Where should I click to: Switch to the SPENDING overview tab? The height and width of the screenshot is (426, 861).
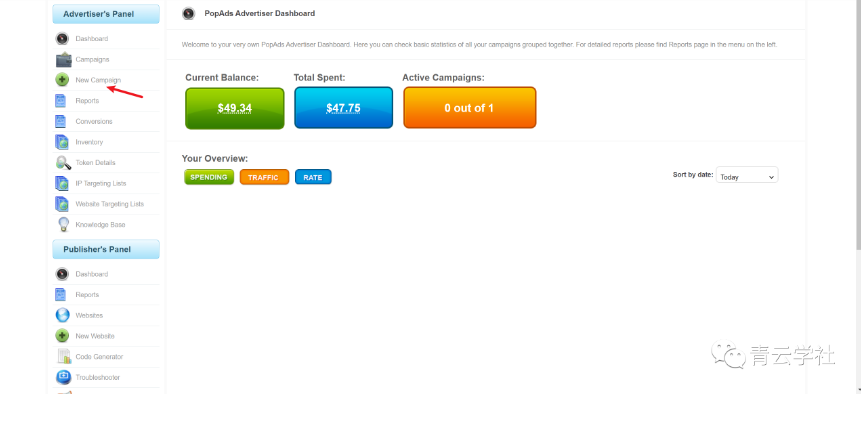click(x=208, y=177)
